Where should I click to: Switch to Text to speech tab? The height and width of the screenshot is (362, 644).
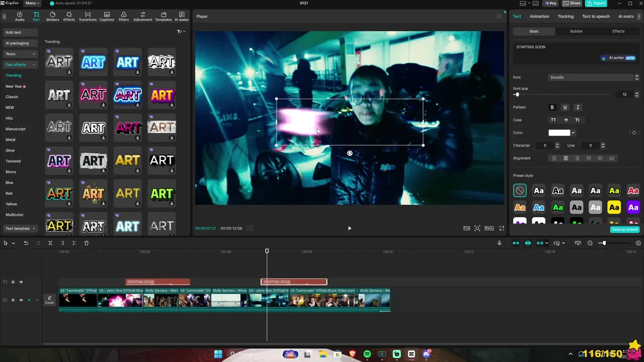pos(596,16)
